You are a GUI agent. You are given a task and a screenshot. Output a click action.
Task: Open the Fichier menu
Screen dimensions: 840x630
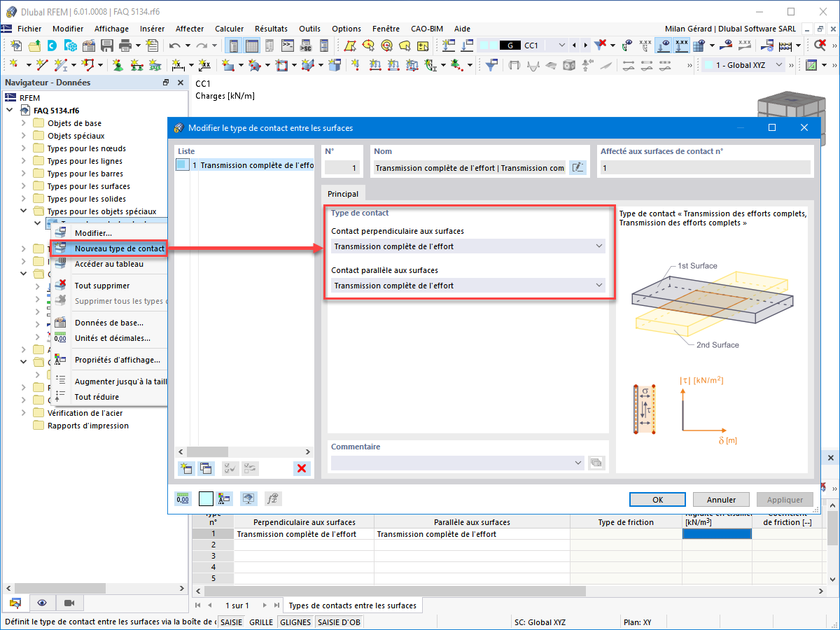click(29, 29)
